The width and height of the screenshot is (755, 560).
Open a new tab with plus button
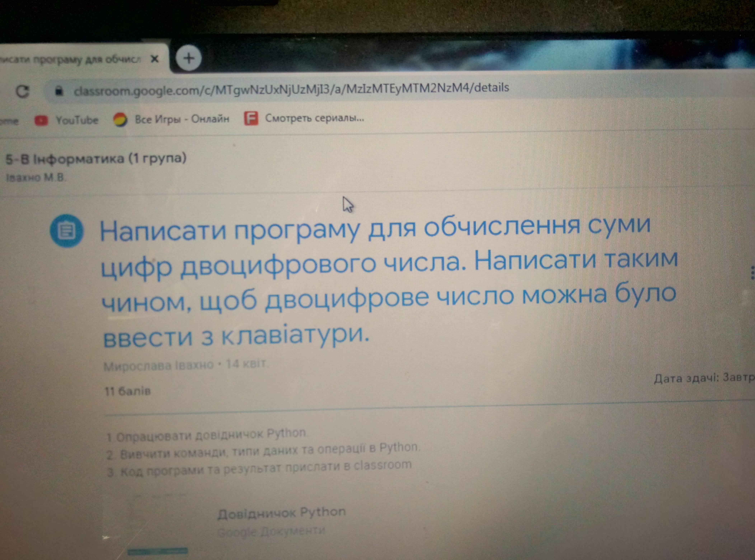pyautogui.click(x=189, y=58)
